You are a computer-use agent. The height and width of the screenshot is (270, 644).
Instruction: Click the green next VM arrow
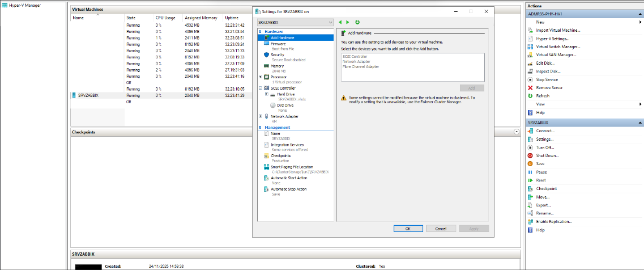348,22
